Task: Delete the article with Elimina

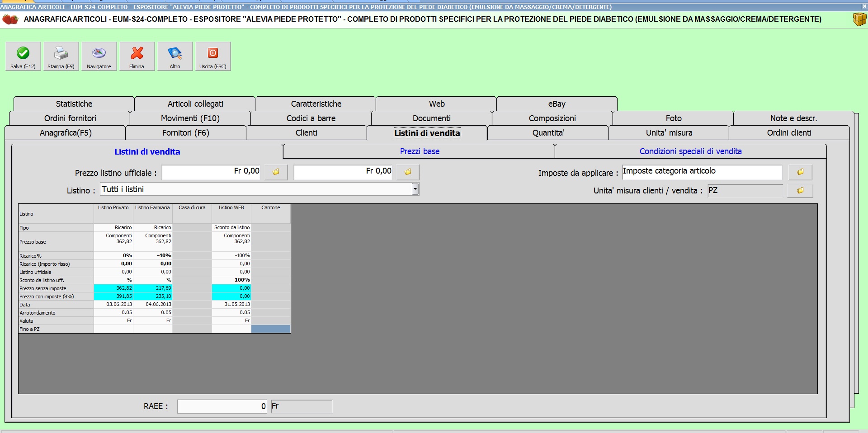Action: tap(137, 56)
